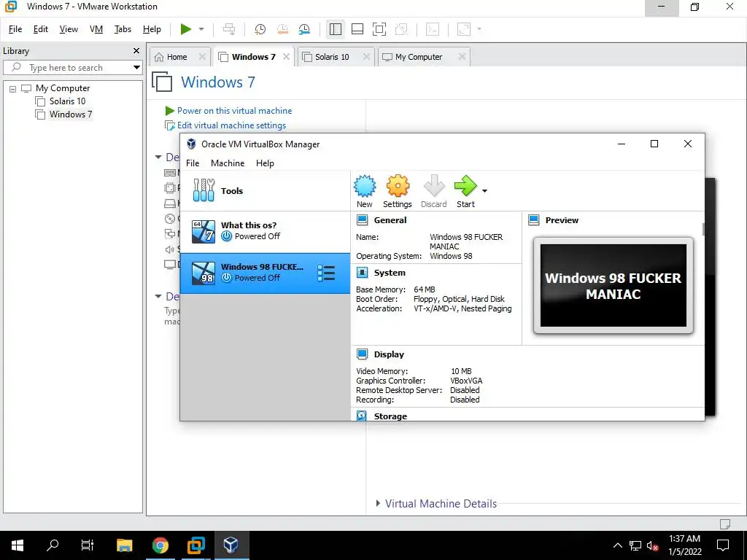
Task: Open Windows Start menu
Action: coord(18,545)
